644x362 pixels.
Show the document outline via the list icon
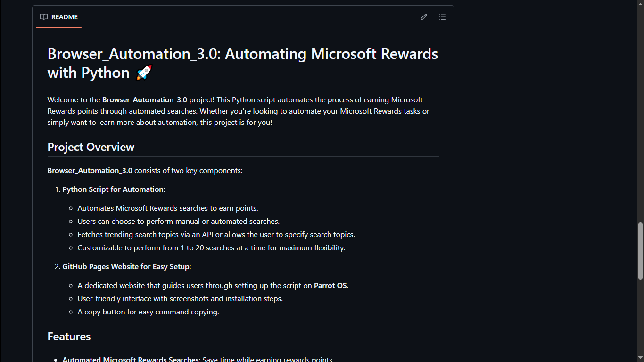point(442,16)
